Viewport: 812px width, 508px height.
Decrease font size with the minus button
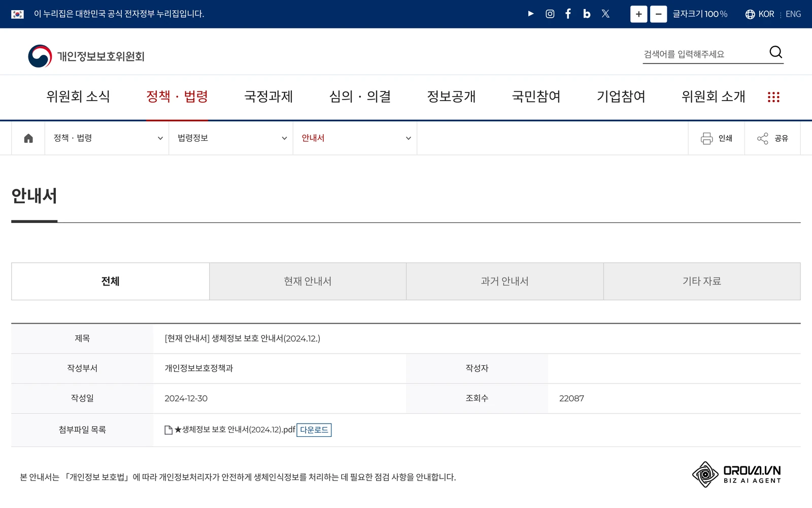pyautogui.click(x=658, y=14)
